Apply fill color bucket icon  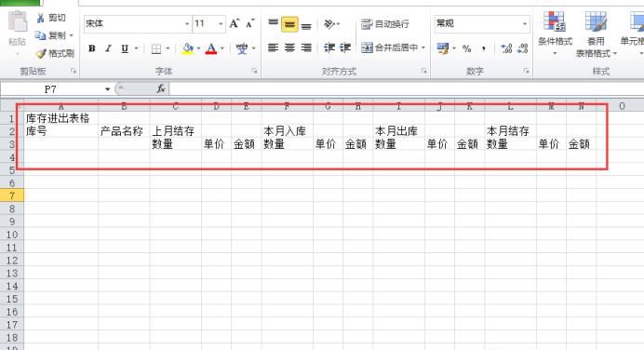188,48
